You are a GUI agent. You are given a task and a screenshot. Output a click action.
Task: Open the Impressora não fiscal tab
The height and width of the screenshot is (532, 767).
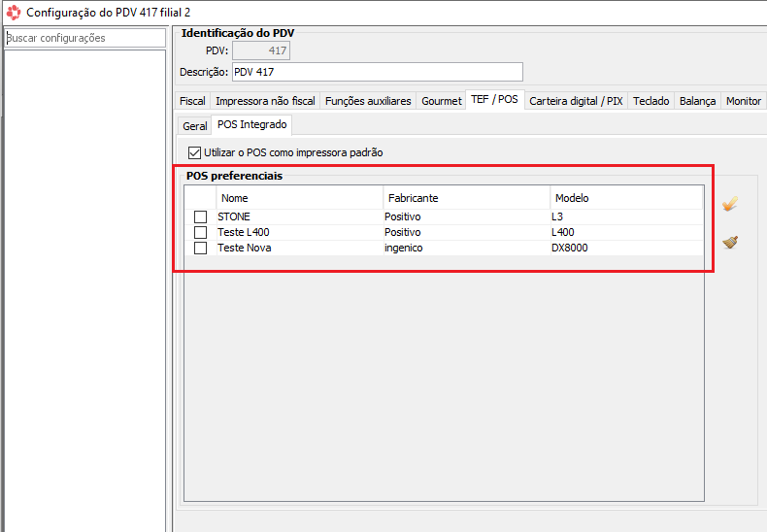coord(265,101)
